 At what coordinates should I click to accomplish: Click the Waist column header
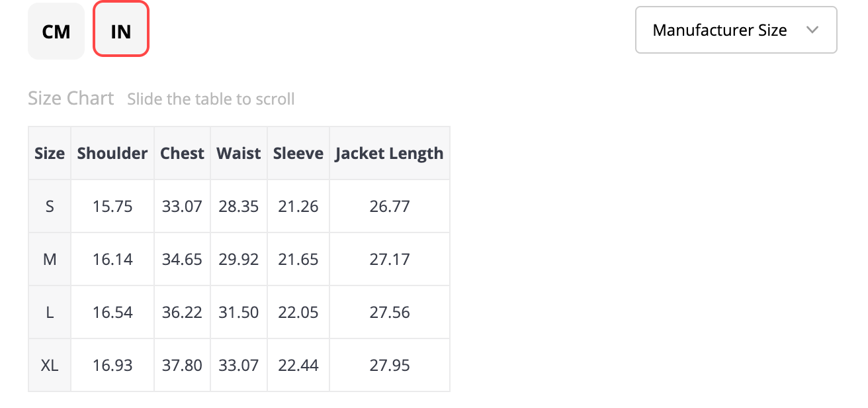click(x=239, y=153)
